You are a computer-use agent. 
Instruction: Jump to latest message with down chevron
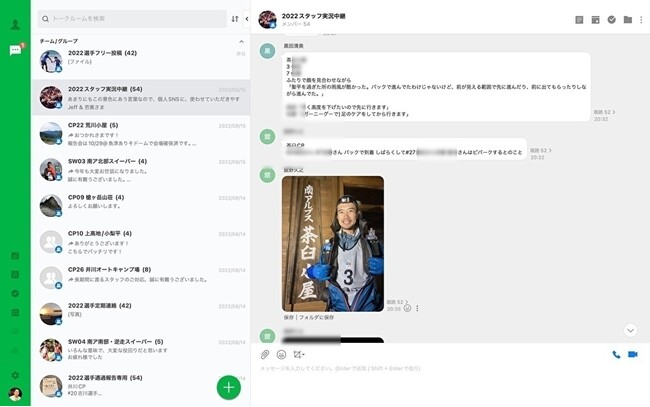(631, 330)
